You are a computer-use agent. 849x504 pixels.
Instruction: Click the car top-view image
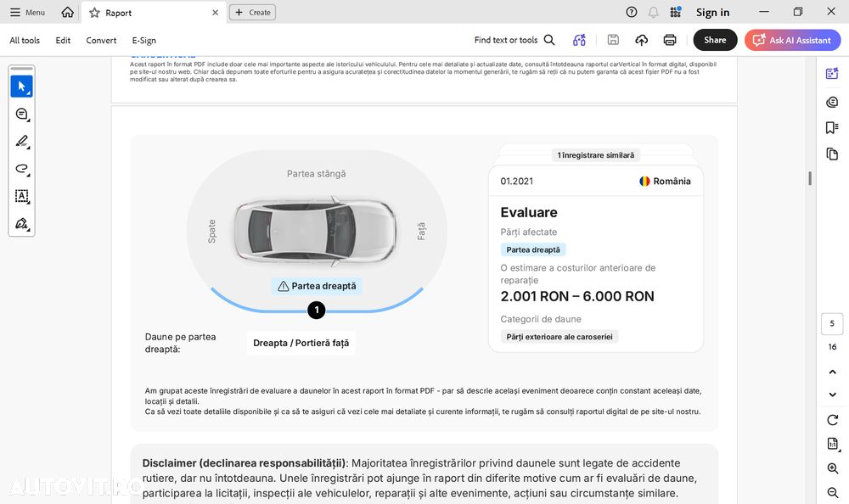click(316, 231)
